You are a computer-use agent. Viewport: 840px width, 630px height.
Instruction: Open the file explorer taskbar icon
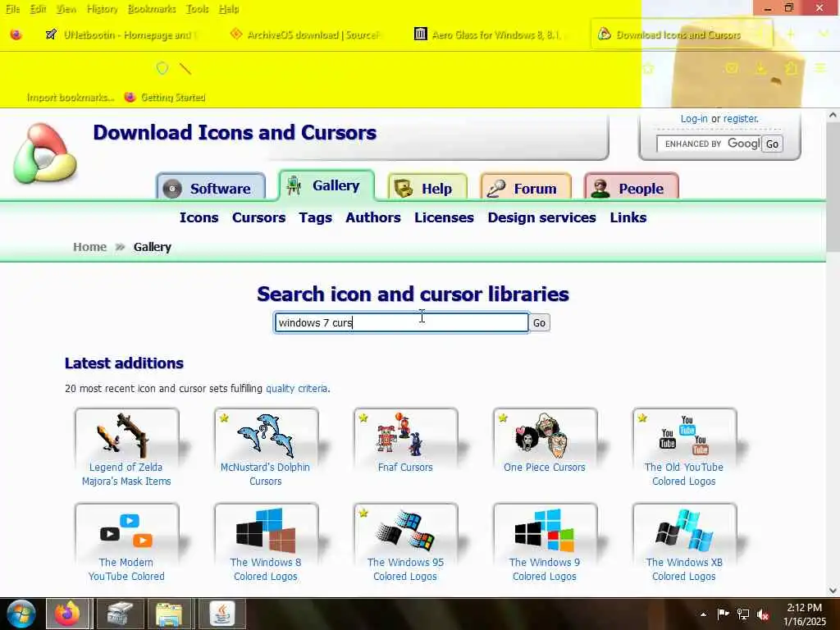coord(169,614)
